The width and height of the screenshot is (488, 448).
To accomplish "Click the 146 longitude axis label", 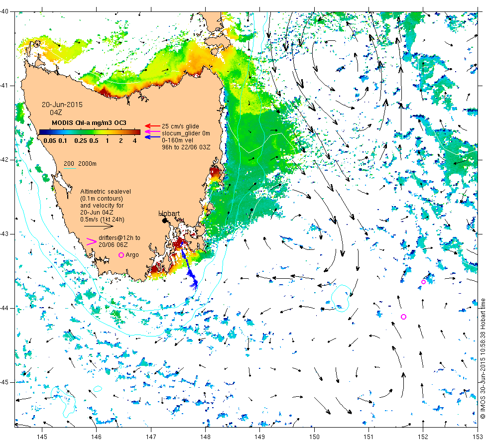I will [97, 437].
